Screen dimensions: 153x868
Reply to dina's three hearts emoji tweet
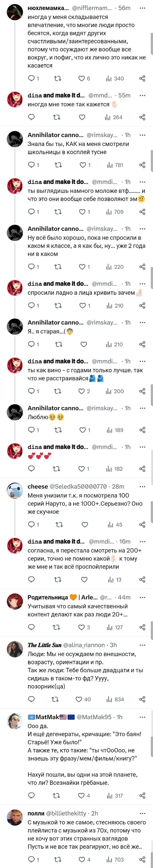(31, 469)
